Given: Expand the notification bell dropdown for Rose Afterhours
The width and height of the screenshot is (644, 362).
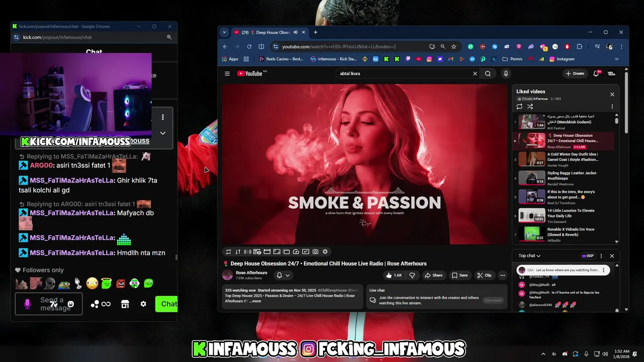Looking at the screenshot, I should point(283,275).
